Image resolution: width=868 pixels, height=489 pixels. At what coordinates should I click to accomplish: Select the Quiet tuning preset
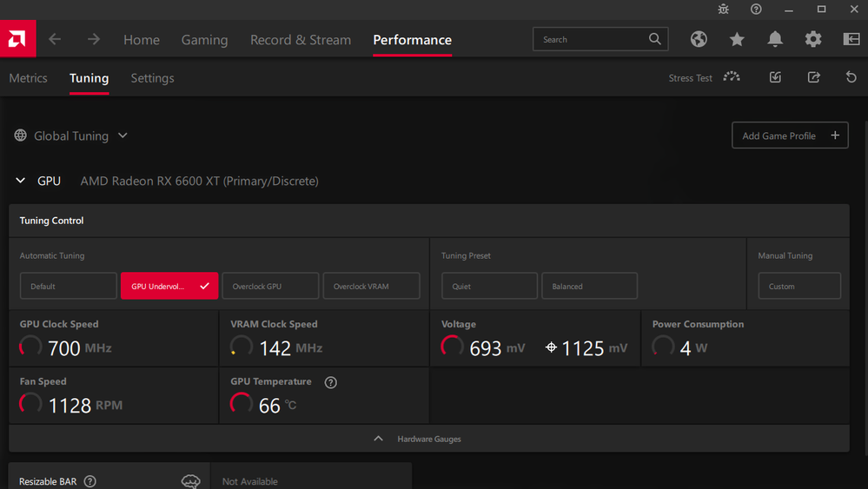[489, 286]
